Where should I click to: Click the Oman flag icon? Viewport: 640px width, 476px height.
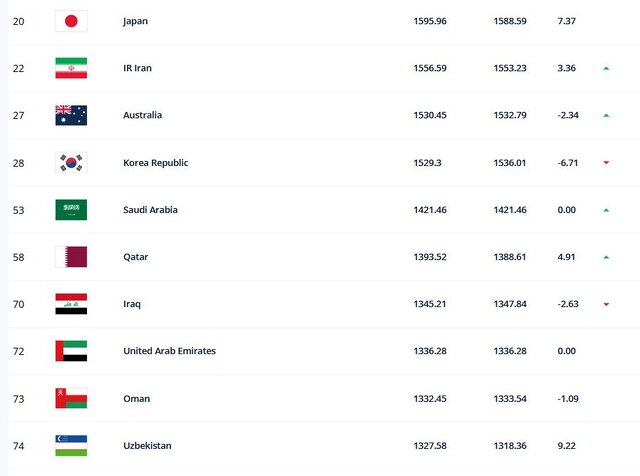click(x=71, y=398)
